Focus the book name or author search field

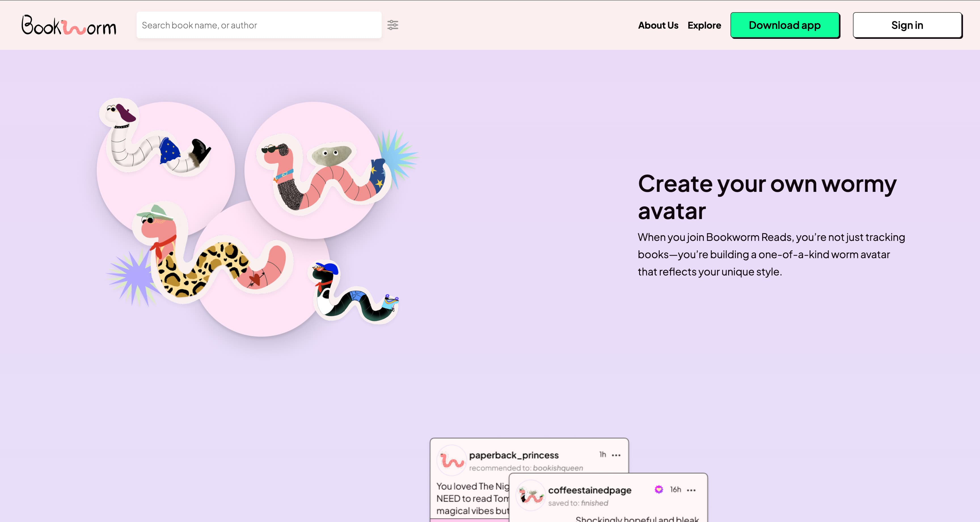(x=259, y=25)
